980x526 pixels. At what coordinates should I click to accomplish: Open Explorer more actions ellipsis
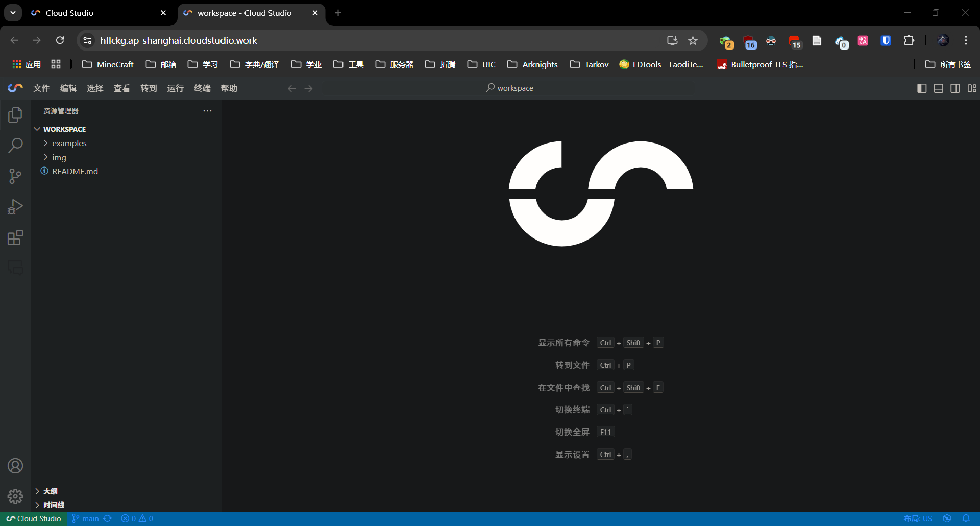(x=207, y=111)
